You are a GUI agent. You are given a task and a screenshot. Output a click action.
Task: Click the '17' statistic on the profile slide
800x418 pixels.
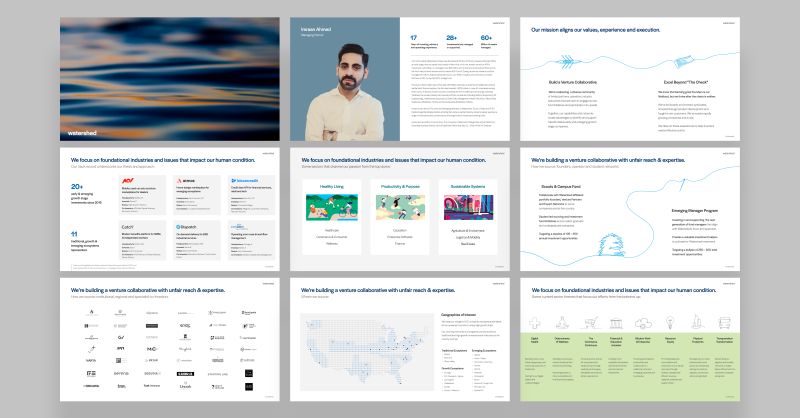pos(413,38)
